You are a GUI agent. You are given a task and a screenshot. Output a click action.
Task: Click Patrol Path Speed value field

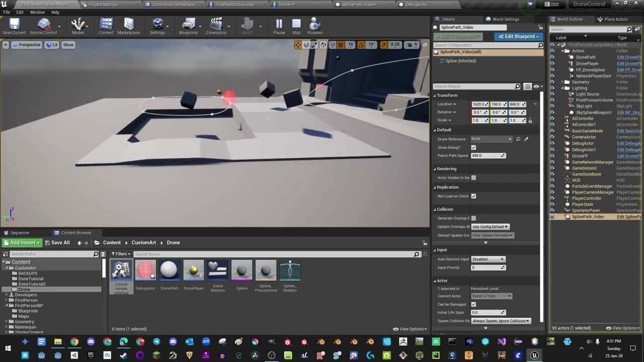[x=488, y=155]
